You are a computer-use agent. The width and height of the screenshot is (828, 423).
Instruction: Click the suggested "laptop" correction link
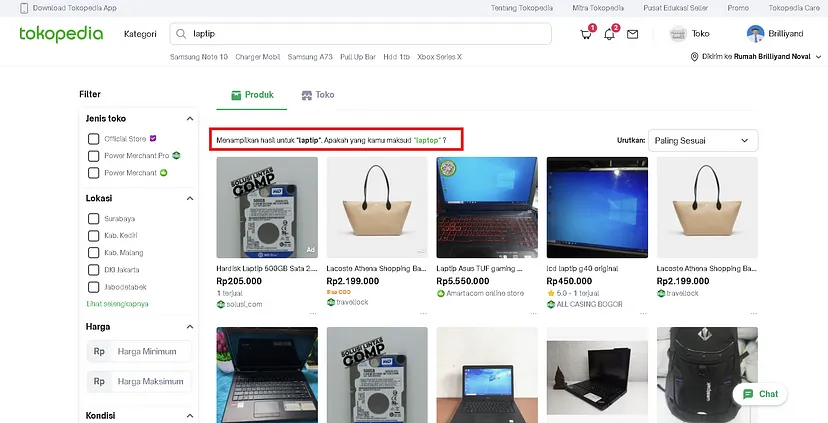coord(427,140)
